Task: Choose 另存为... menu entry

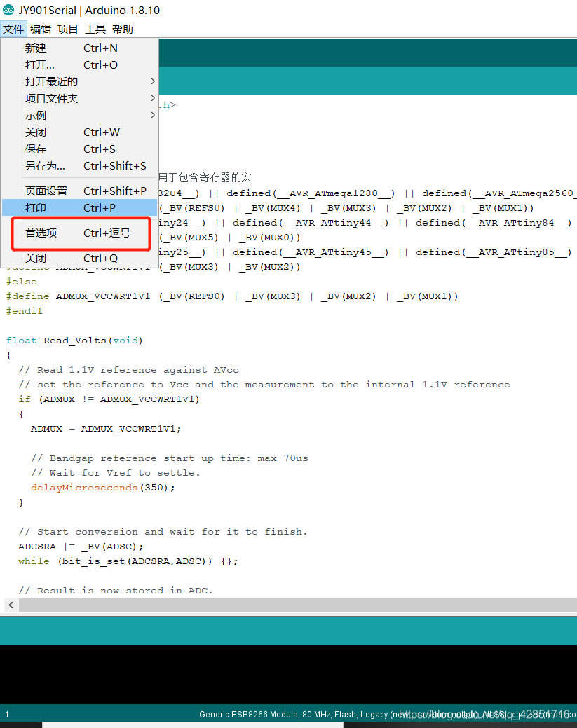Action: coord(79,166)
